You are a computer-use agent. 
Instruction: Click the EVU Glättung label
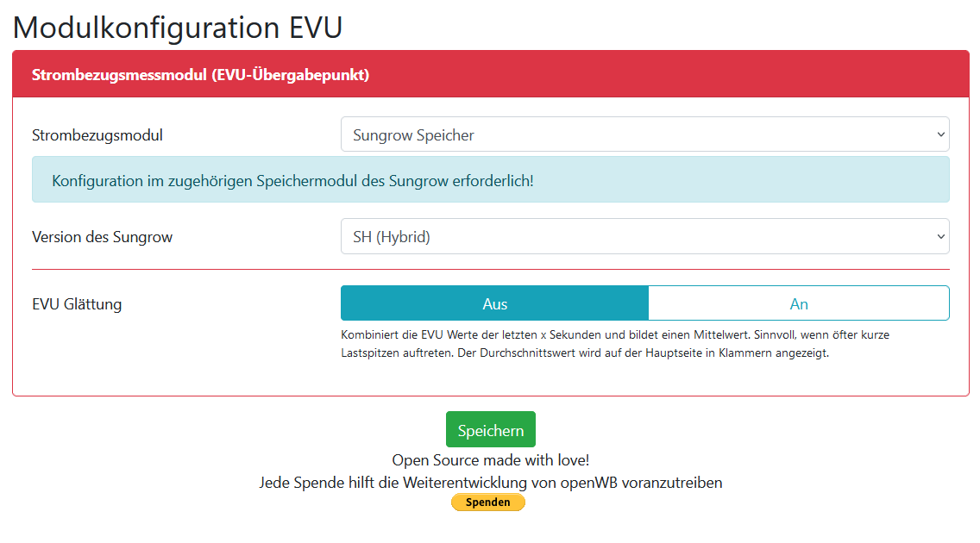point(77,304)
